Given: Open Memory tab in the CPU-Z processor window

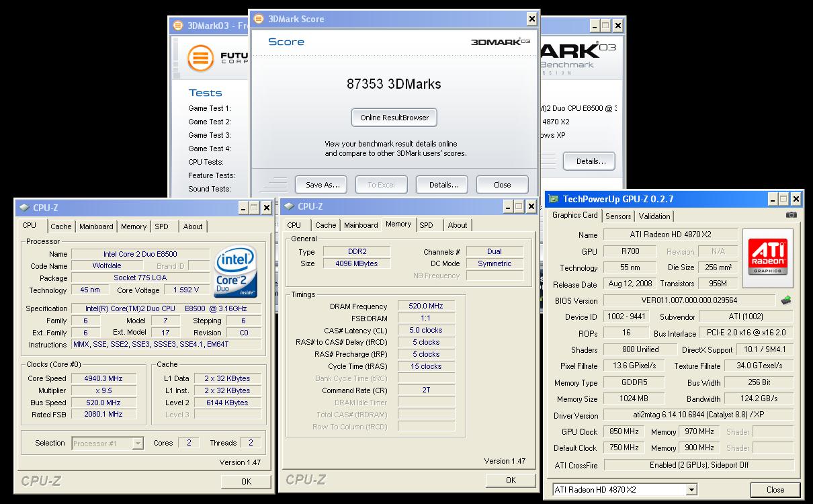Looking at the screenshot, I should click(134, 226).
